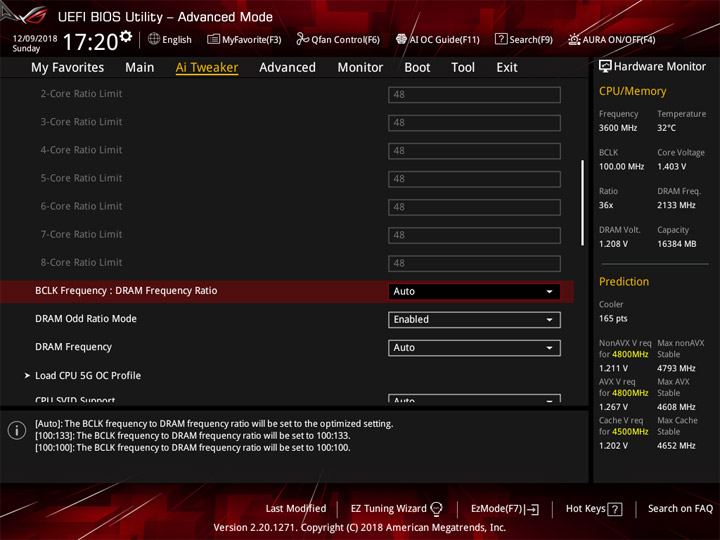The width and height of the screenshot is (720, 540).
Task: Click the globe language icon
Action: 154,39
